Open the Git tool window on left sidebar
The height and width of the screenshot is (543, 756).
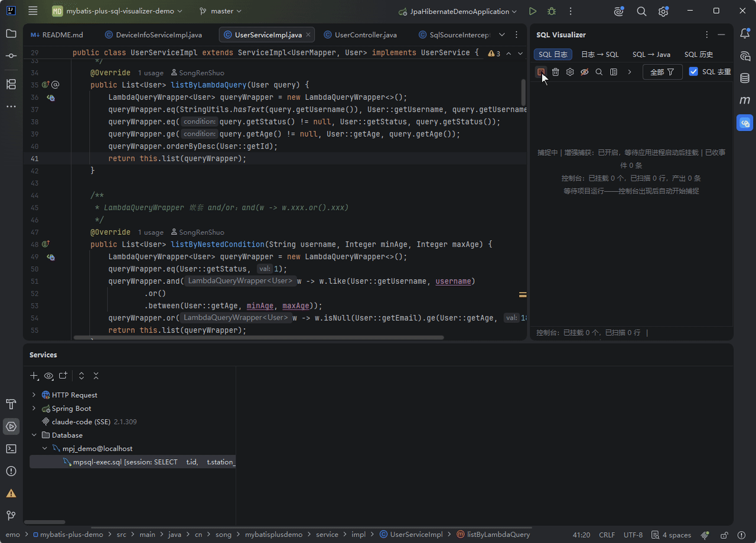coord(11,515)
